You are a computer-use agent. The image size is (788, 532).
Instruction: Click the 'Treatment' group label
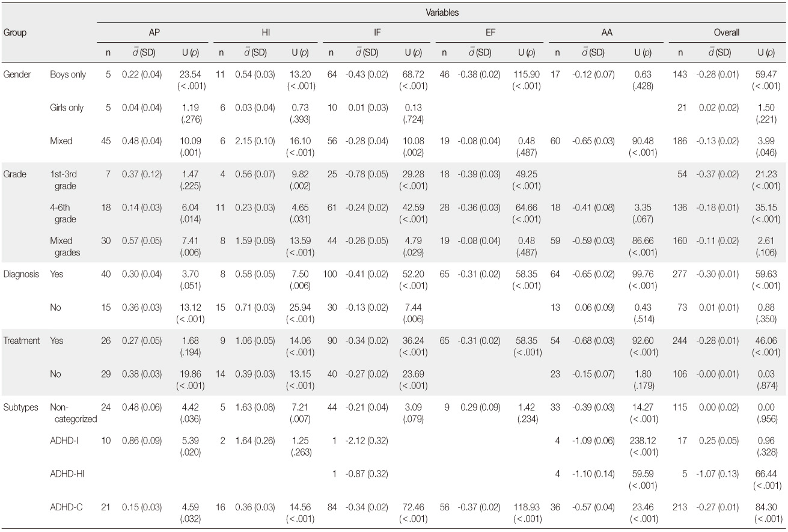21,340
